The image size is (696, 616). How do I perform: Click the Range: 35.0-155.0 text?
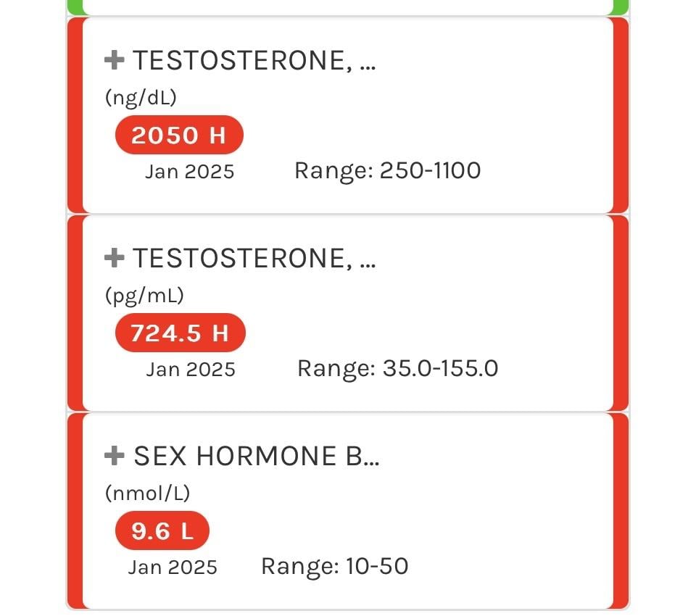pyautogui.click(x=397, y=369)
